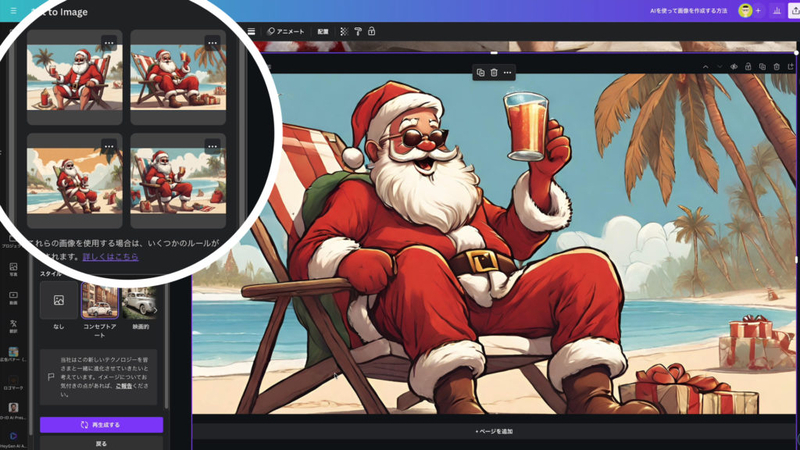800x450 pixels.
Task: Duplicate the selected image via floating toolbar
Action: tap(480, 72)
